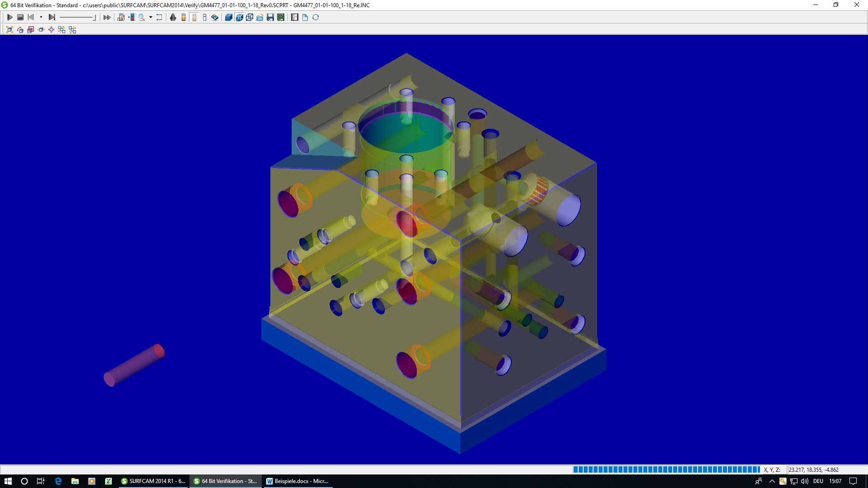The image size is (868, 488).
Task: Stop the verification simulation
Action: [x=20, y=17]
